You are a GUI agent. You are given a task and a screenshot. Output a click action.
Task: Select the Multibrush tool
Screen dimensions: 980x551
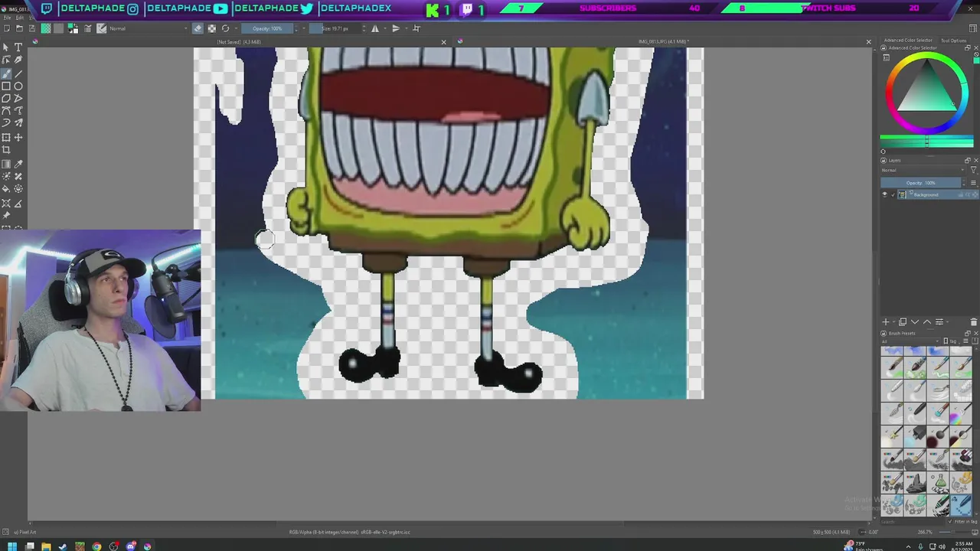pos(18,122)
